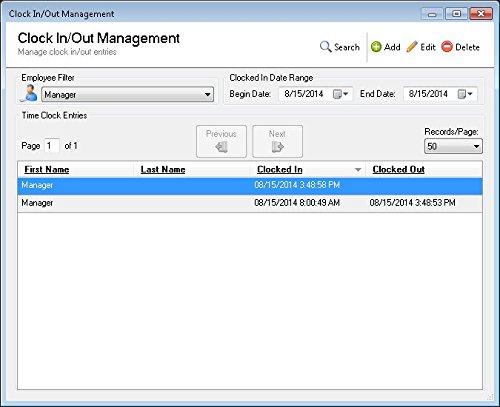Click the employee person icon
Image resolution: width=500 pixels, height=407 pixels.
(30, 93)
